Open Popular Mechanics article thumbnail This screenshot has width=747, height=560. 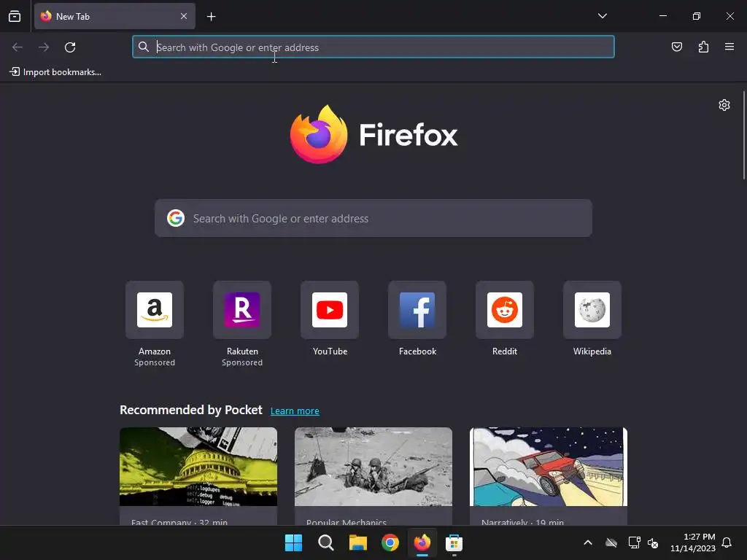373,467
